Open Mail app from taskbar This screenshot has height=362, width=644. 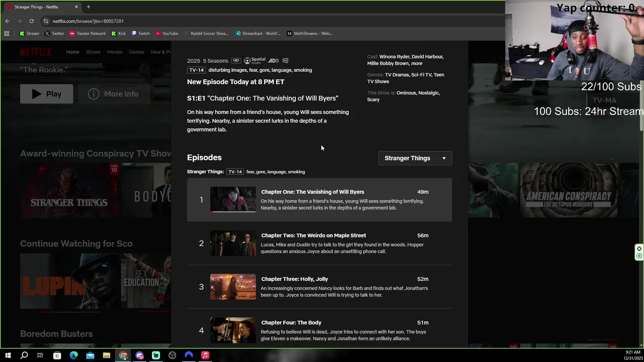click(x=90, y=355)
